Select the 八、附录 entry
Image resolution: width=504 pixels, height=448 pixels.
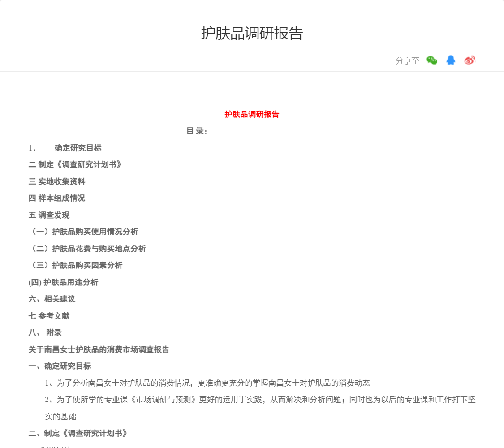(45, 332)
